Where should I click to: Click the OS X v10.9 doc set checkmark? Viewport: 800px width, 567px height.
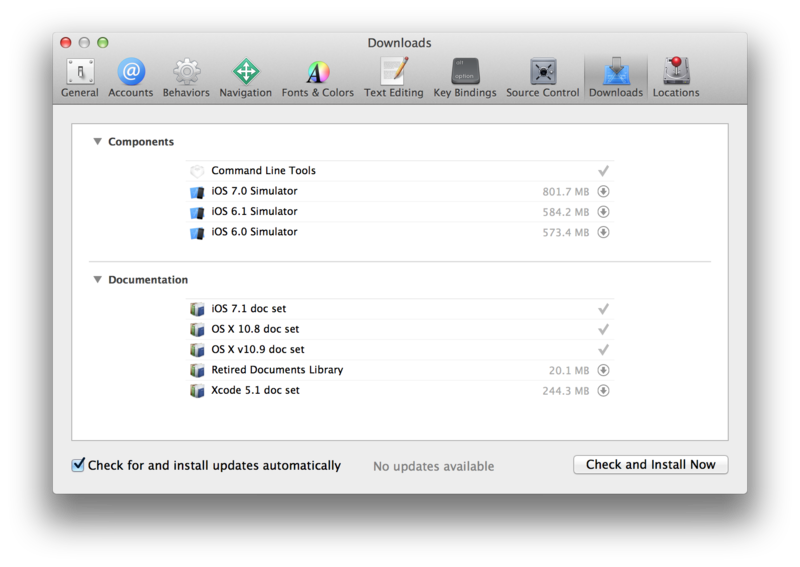[x=604, y=350]
